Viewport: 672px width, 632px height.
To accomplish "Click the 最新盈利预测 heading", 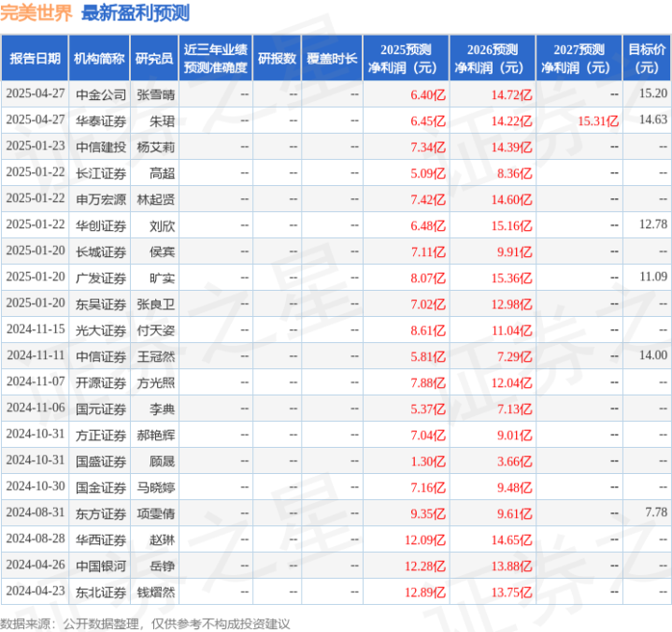I will point(135,13).
